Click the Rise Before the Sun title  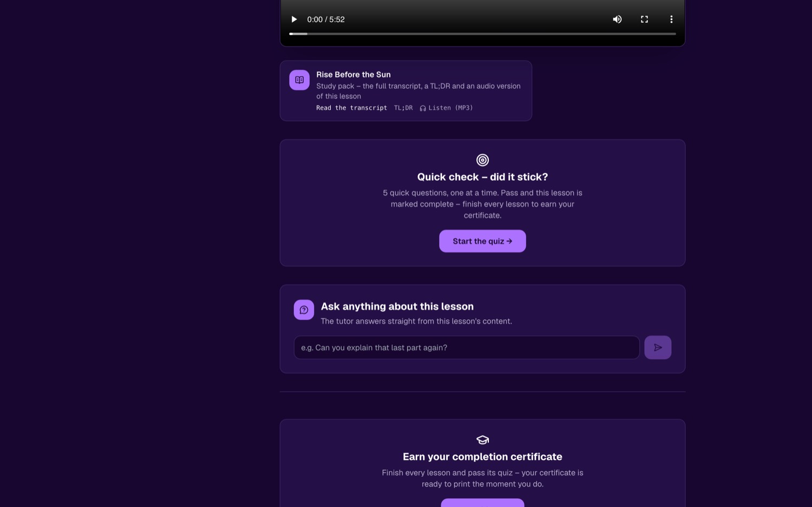coord(353,75)
